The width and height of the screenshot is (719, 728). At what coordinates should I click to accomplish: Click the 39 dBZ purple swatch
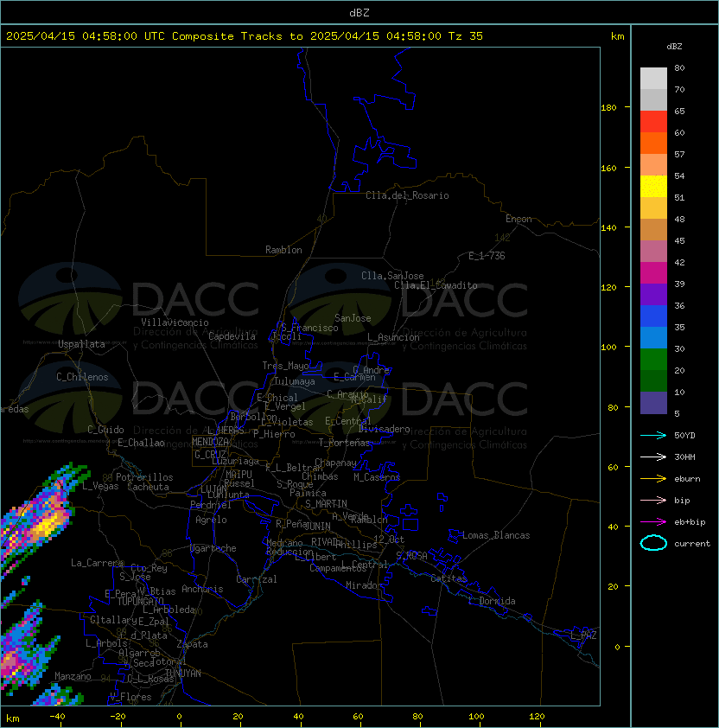653,294
